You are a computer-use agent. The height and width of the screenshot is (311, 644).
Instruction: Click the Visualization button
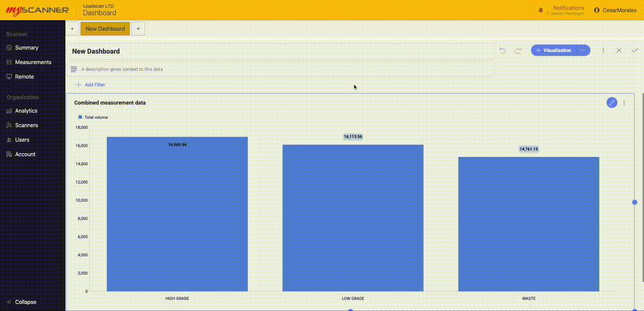coord(554,50)
